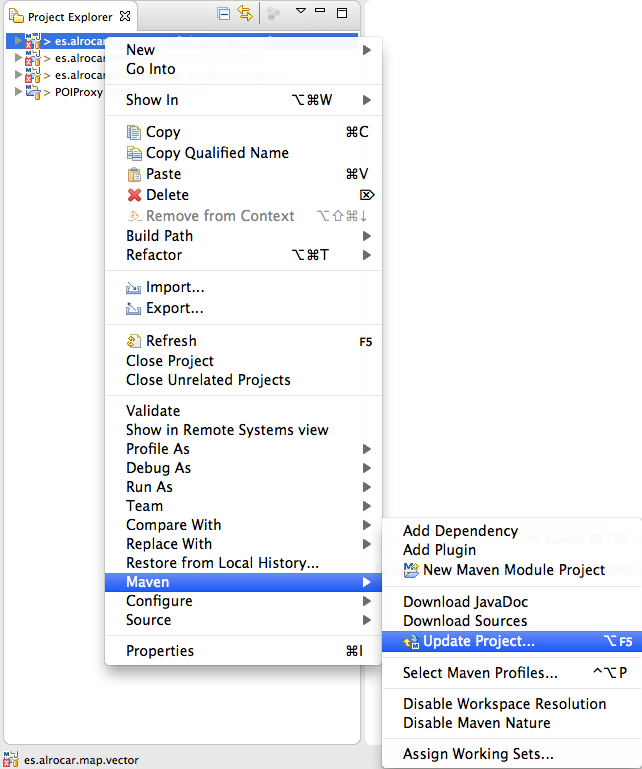Minimize the Project Explorer panel
The height and width of the screenshot is (769, 642).
[x=320, y=10]
